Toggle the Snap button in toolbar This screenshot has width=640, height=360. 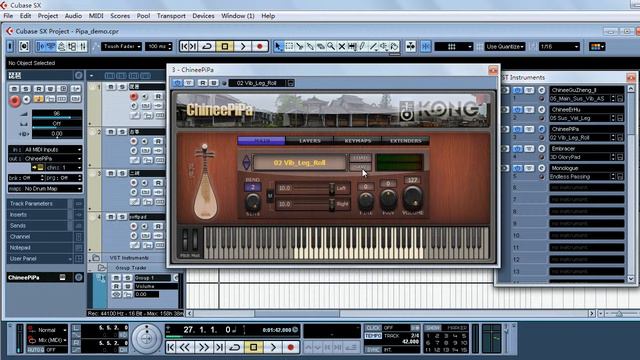[426, 47]
